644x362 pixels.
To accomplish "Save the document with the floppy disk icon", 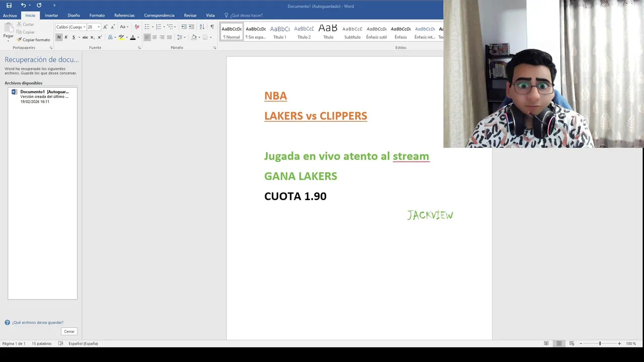I will click(9, 5).
